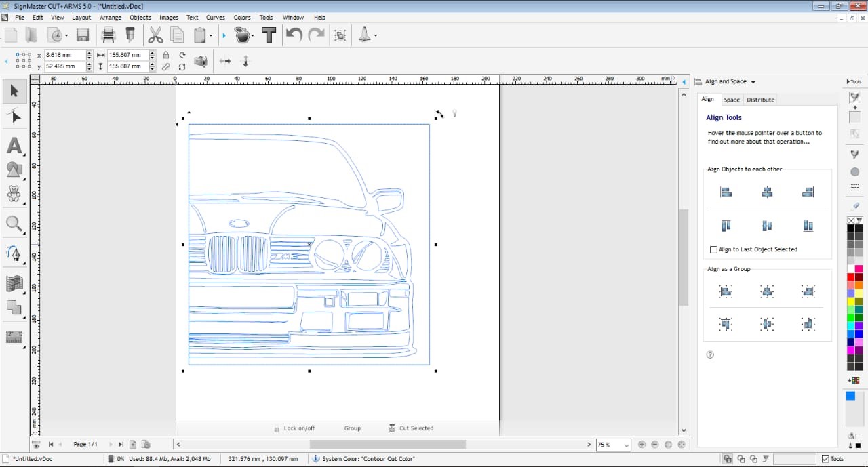Click the horizontal scrollbar thumb
Screen dimensions: 868x467
387,445
